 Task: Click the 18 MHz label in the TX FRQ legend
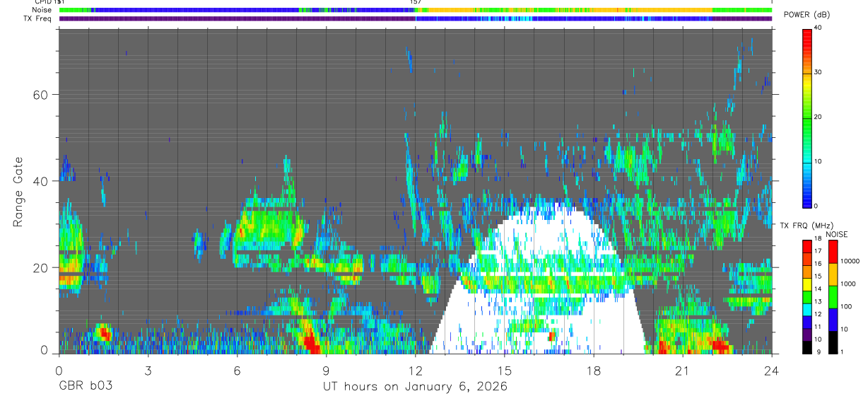click(818, 238)
